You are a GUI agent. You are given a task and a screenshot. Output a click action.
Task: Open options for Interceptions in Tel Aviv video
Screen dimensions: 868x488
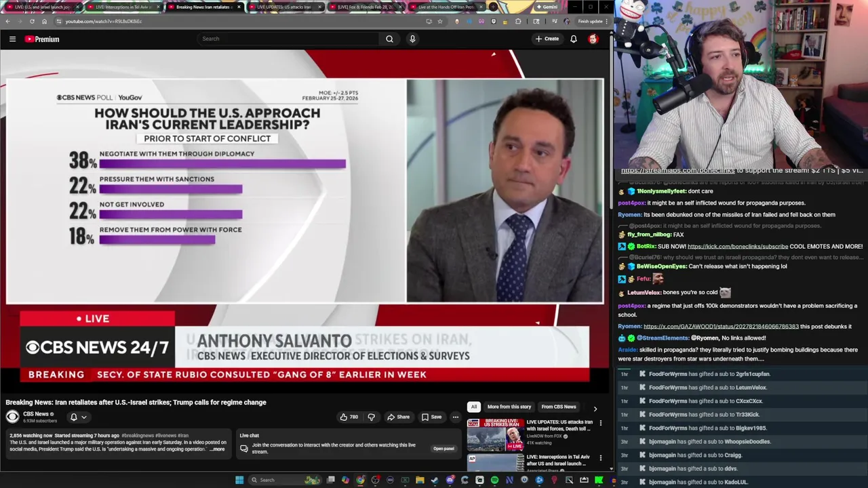[600, 457]
